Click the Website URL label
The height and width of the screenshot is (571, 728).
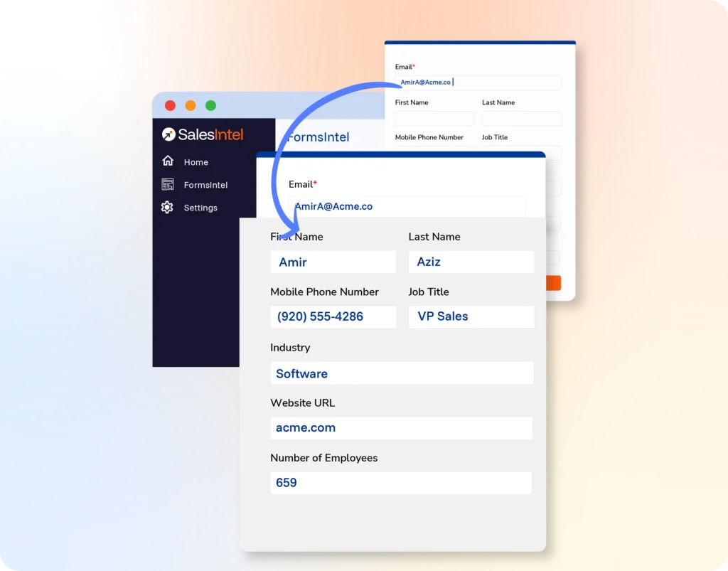[x=303, y=403]
